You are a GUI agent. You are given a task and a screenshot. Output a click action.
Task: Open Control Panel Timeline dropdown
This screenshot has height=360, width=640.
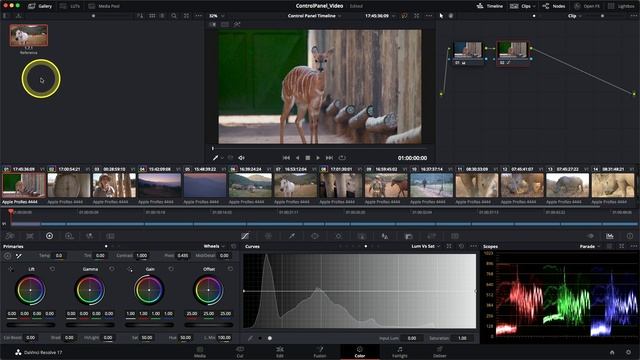314,16
